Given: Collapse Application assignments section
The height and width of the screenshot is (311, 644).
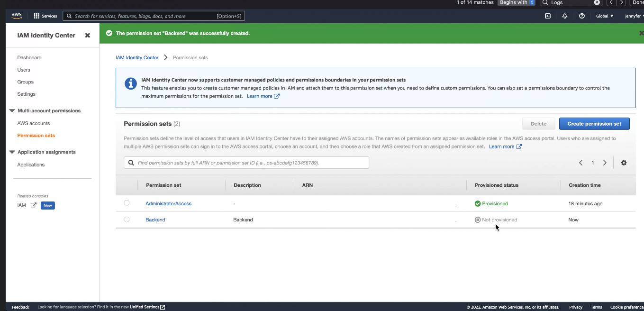Looking at the screenshot, I should coord(12,152).
